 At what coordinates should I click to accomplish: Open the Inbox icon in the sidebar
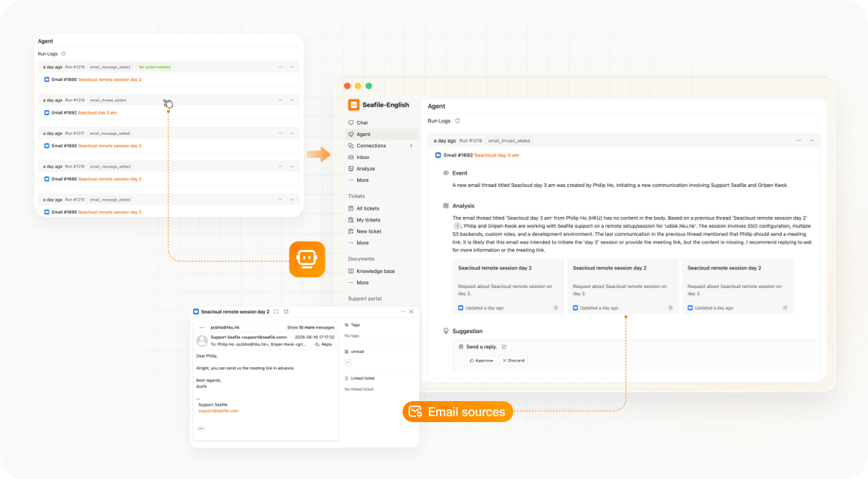pos(351,157)
